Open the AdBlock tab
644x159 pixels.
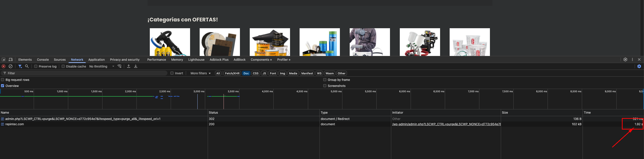coord(239,60)
